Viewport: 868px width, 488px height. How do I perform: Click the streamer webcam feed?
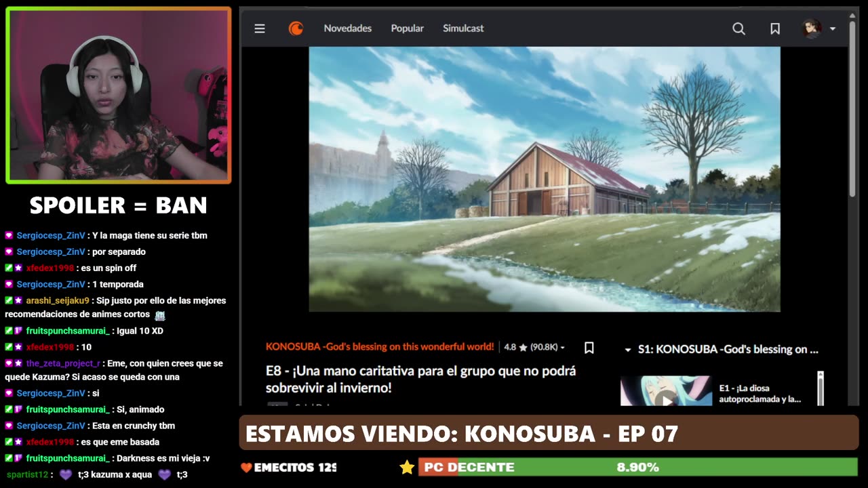coord(119,96)
